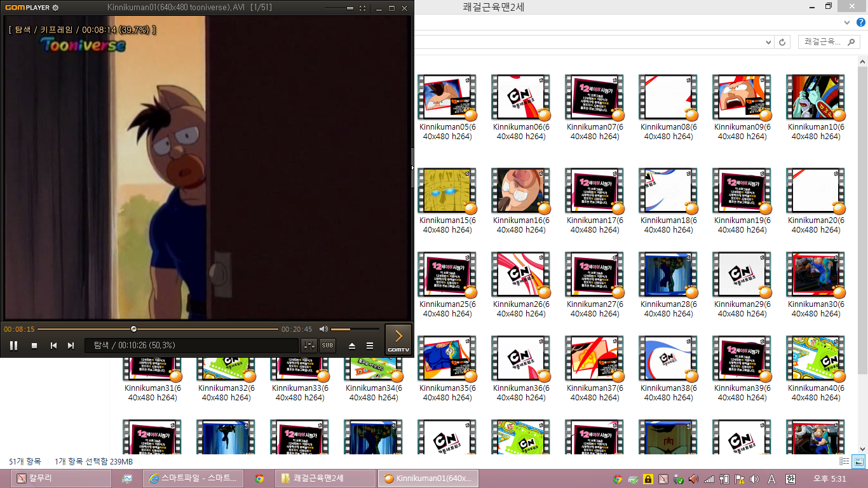Click the Kinnikuman33 file name label

299,393
